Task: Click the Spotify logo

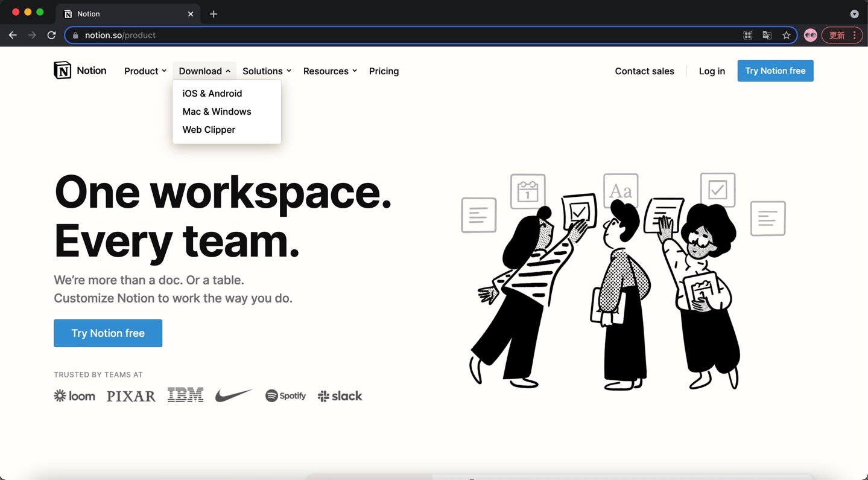Action: pos(285,395)
